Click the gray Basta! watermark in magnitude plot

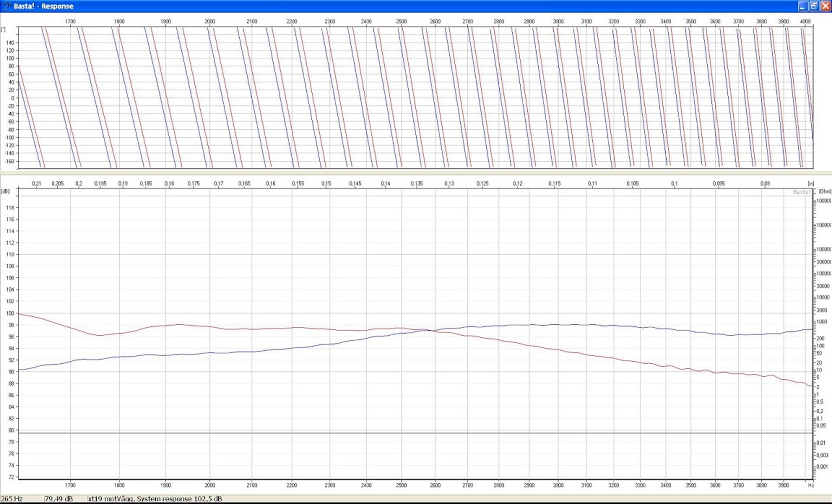coord(802,192)
